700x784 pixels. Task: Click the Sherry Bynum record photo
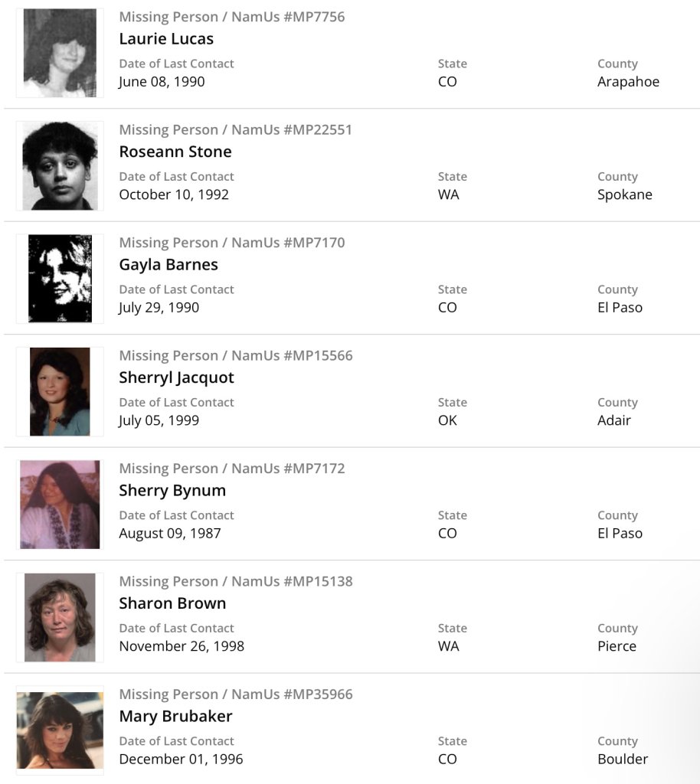tap(60, 505)
